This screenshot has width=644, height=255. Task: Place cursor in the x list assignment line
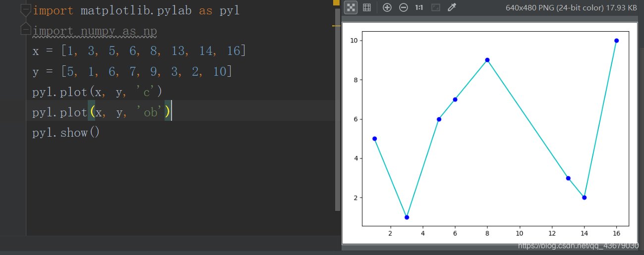click(x=139, y=51)
